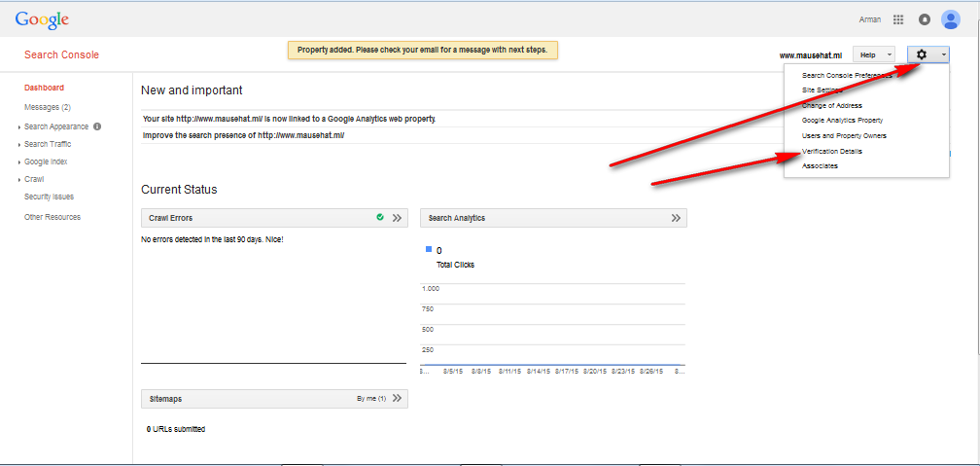
Task: Click the settings gear icon
Action: click(922, 55)
